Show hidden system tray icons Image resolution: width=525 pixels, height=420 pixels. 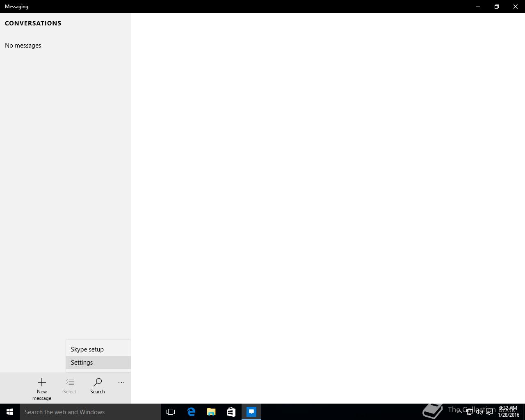[x=460, y=412]
